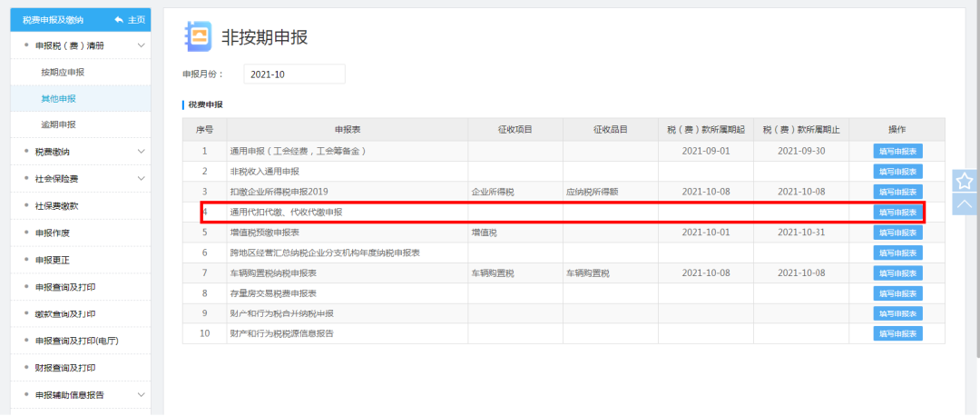Click 税(费)款所属期止 column header
This screenshot has height=416, width=980.
click(x=801, y=130)
